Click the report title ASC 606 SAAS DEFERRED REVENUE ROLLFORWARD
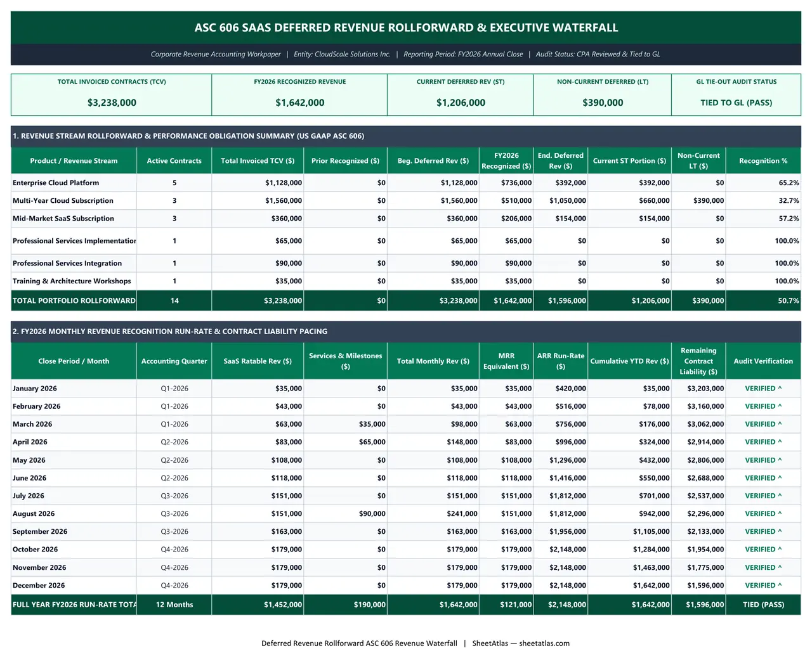This screenshot has height=658, width=812. point(406,27)
